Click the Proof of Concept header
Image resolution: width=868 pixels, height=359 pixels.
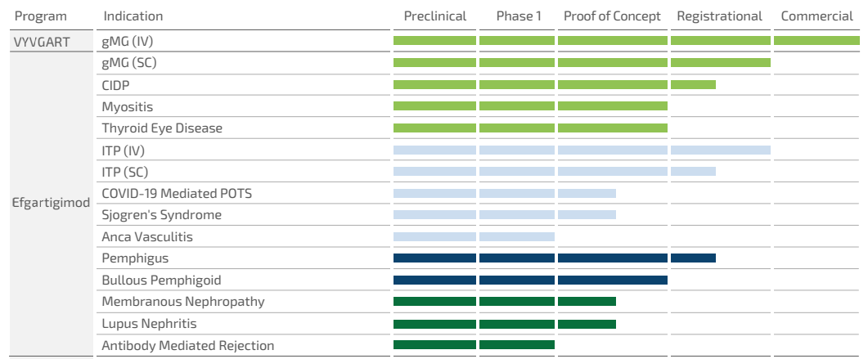tap(614, 16)
